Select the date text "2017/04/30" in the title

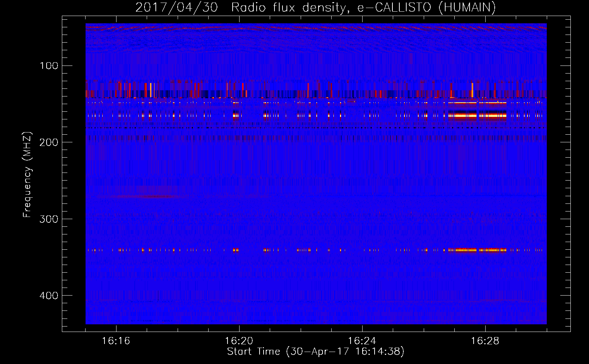coord(177,7)
